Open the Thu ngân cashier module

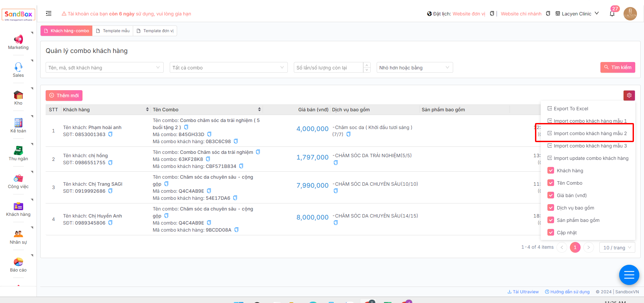[x=18, y=154]
